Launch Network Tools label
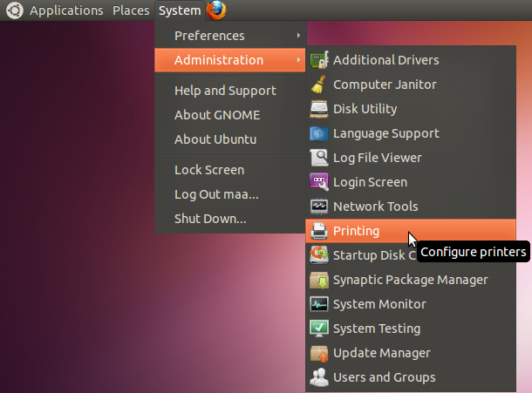The width and height of the screenshot is (532, 393). tap(376, 207)
